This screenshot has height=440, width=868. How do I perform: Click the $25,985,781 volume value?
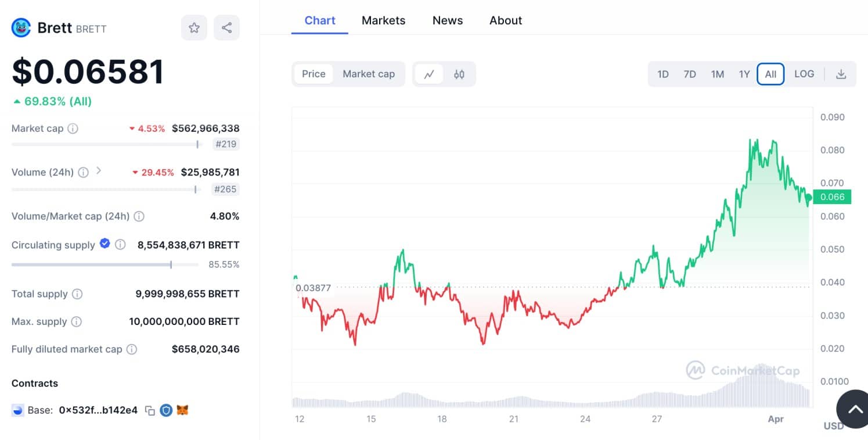click(210, 173)
